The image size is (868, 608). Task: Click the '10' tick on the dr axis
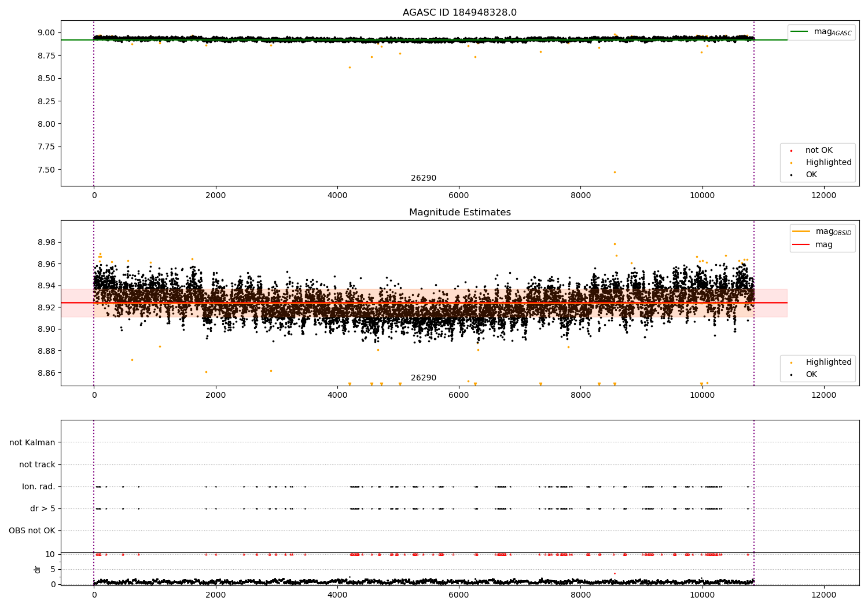[51, 554]
